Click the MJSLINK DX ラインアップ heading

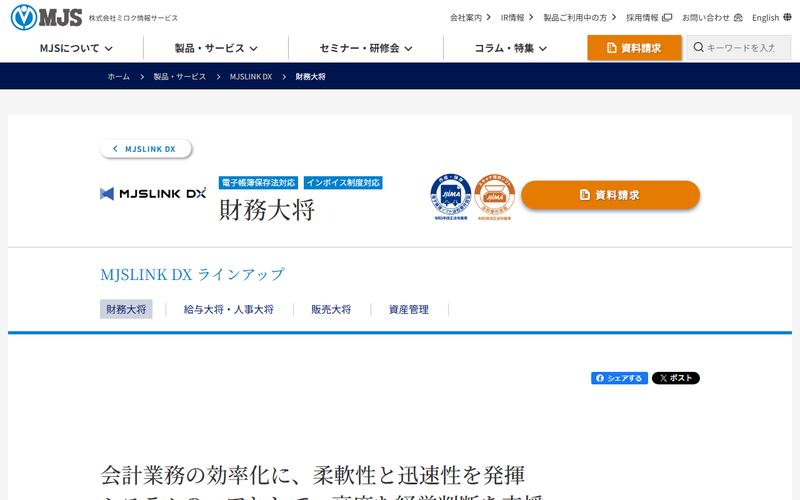pos(192,274)
